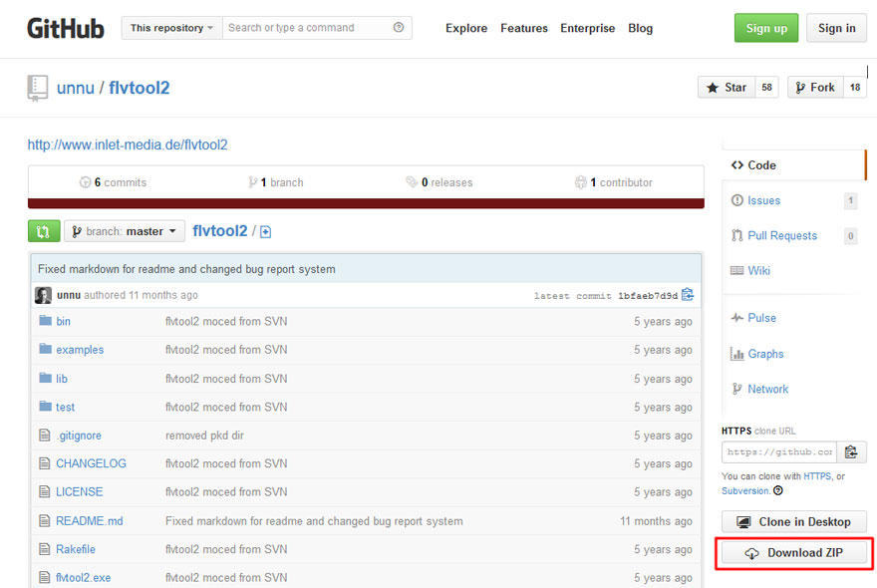The width and height of the screenshot is (877, 588).
Task: Fork the flvtool2 repository
Action: (815, 88)
